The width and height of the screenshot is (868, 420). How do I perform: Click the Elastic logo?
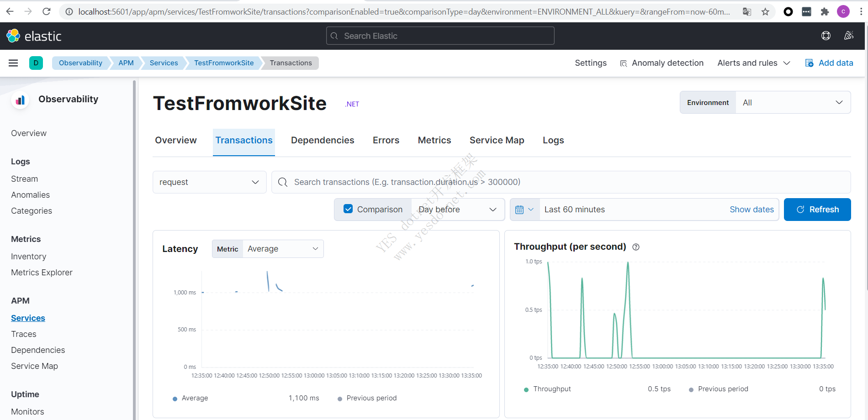coord(34,36)
